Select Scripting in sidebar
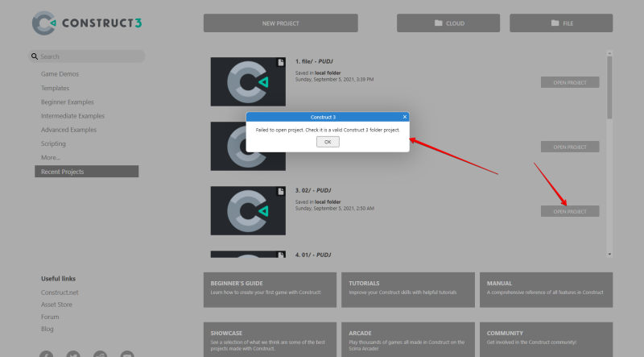 tap(53, 143)
